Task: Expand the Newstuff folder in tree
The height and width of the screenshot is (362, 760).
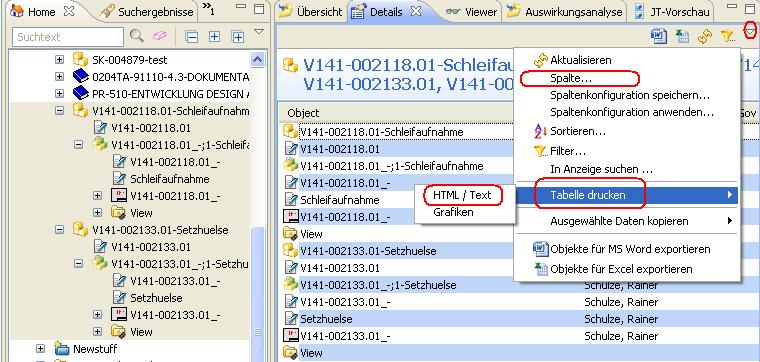Action: 41,349
